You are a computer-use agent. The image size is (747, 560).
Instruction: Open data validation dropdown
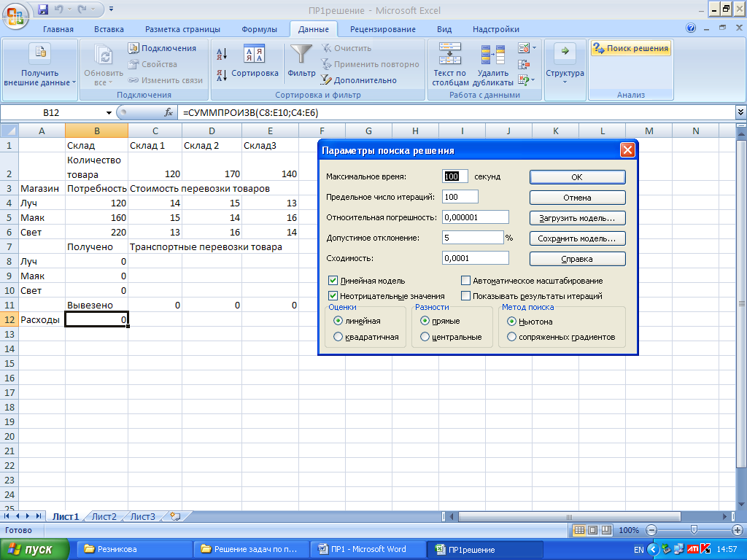pyautogui.click(x=534, y=48)
